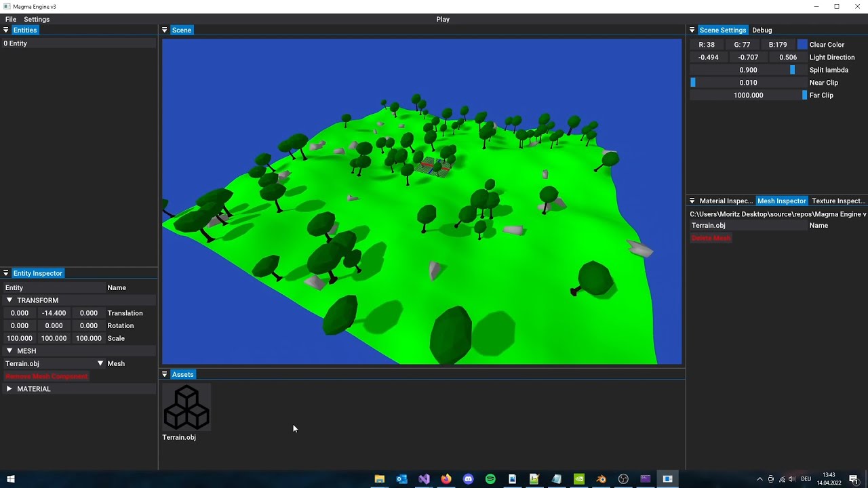Click Translation Y value -14.400
Image resolution: width=868 pixels, height=488 pixels.
[54, 313]
